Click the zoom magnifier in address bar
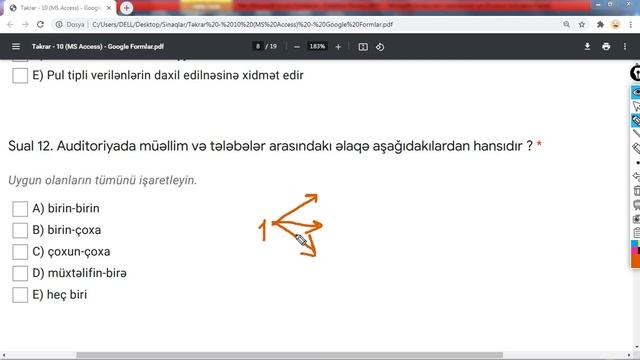 (x=566, y=24)
